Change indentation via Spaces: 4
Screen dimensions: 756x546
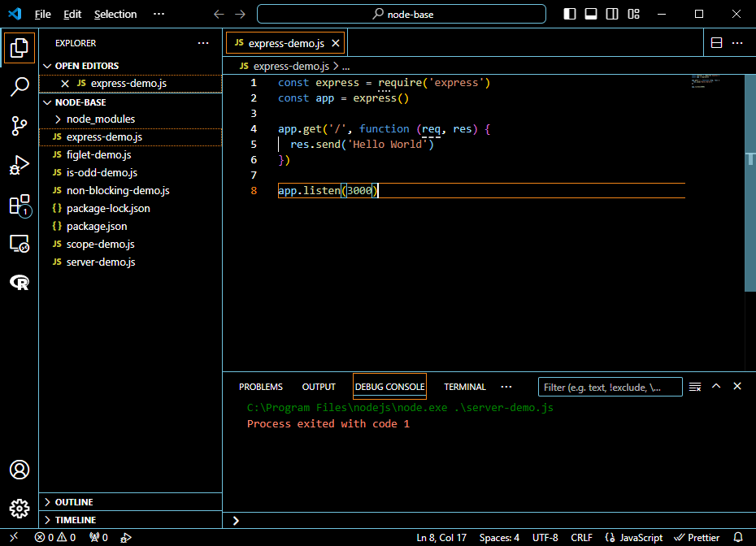(x=499, y=537)
